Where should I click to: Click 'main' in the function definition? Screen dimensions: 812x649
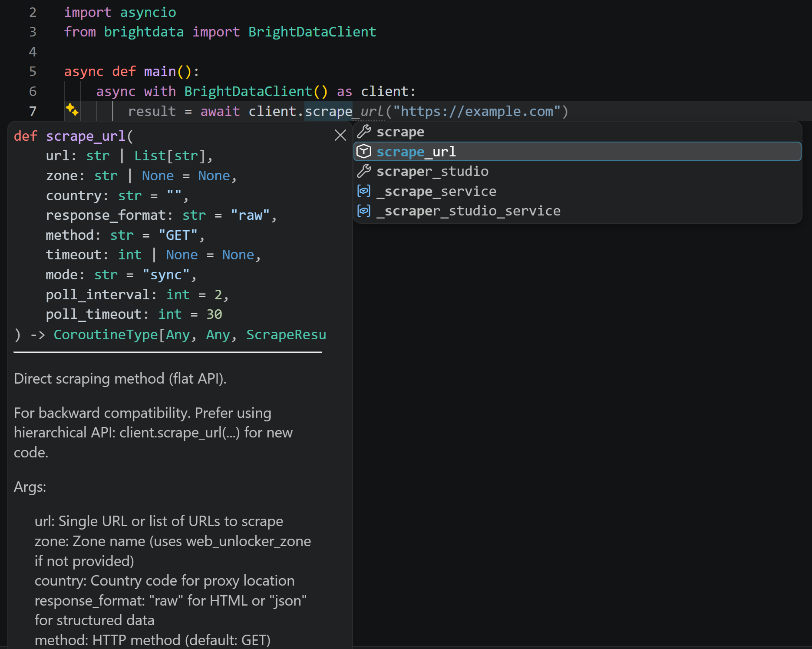[160, 71]
